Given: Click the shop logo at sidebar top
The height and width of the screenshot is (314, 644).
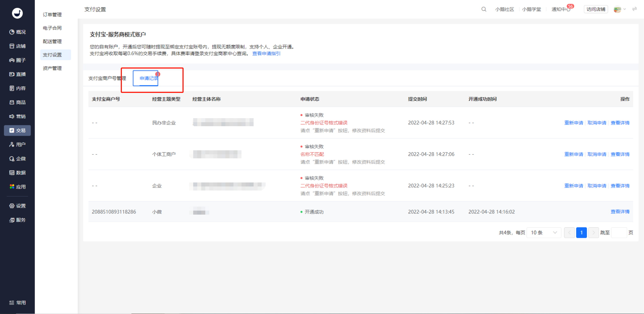Looking at the screenshot, I should pos(17,13).
